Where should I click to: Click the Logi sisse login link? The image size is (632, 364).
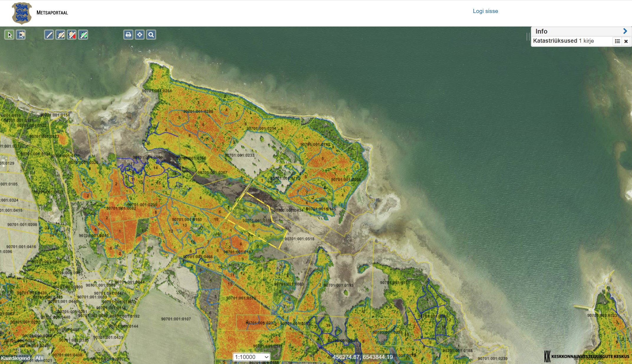point(485,11)
